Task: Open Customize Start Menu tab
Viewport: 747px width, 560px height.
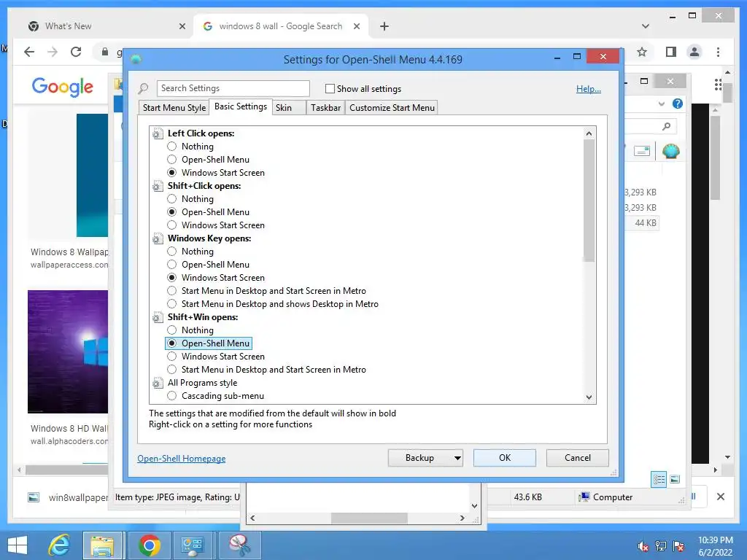Action: tap(392, 108)
